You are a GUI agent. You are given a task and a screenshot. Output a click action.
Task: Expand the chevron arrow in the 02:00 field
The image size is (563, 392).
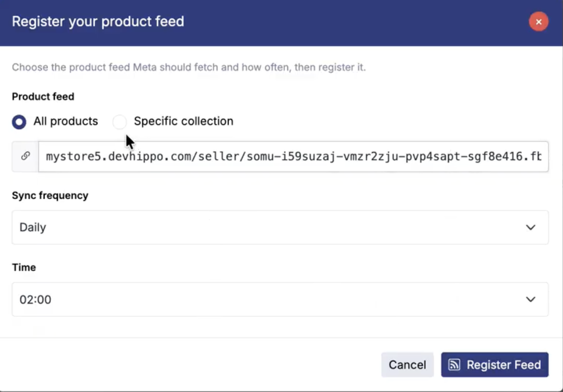530,299
